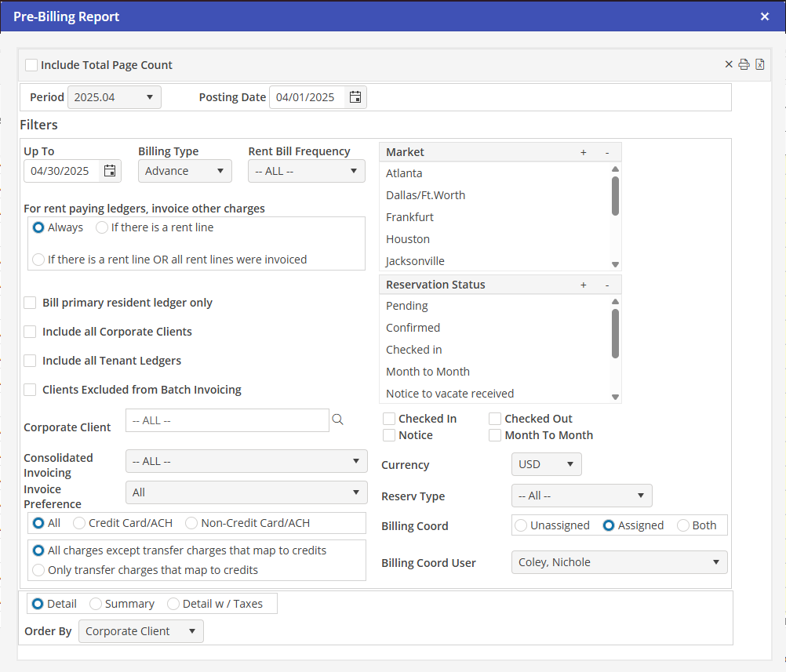This screenshot has width=786, height=672.
Task: Open the Billing Type dropdown
Action: pyautogui.click(x=184, y=171)
